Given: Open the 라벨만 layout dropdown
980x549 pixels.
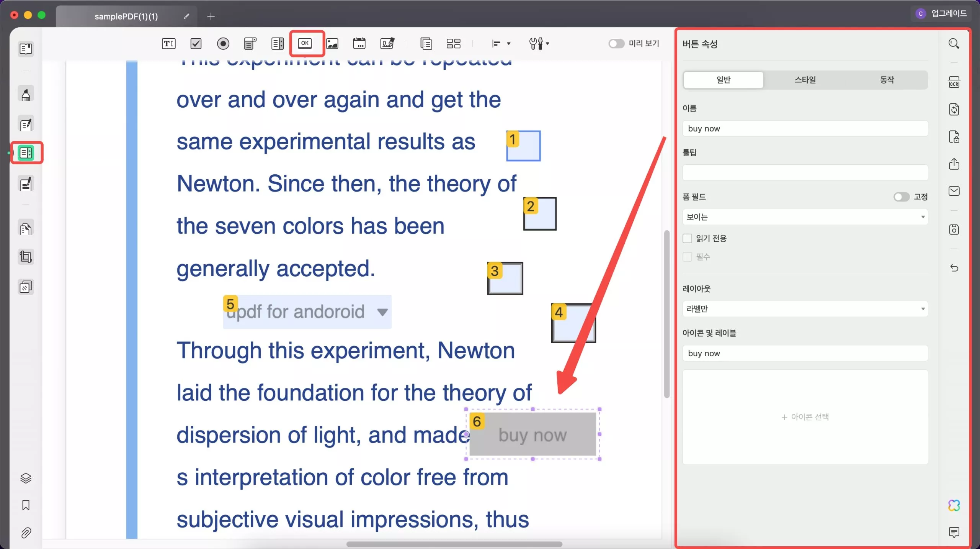Looking at the screenshot, I should coord(805,309).
